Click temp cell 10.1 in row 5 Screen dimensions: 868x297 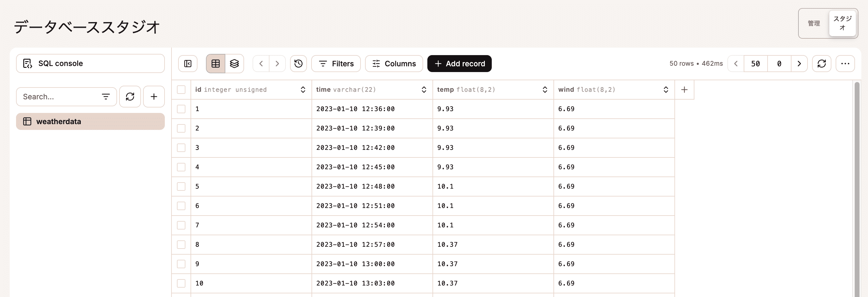pos(493,186)
